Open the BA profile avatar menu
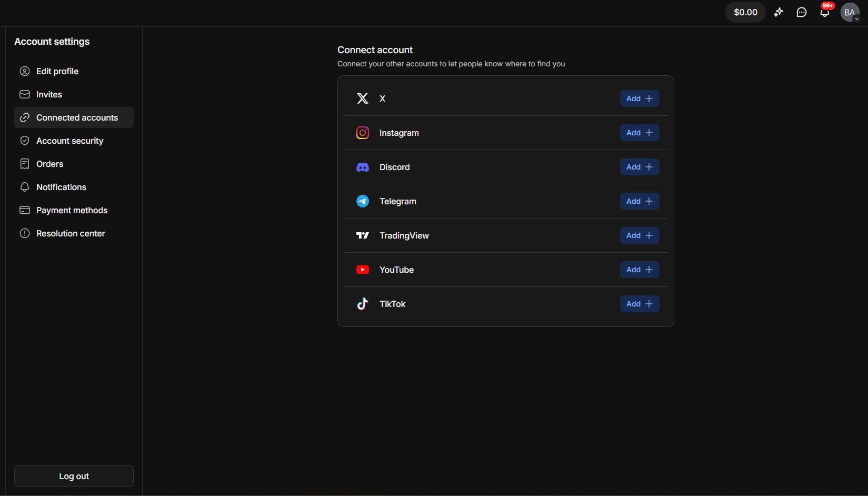Screen dimensions: 868x496 pyautogui.click(x=850, y=12)
